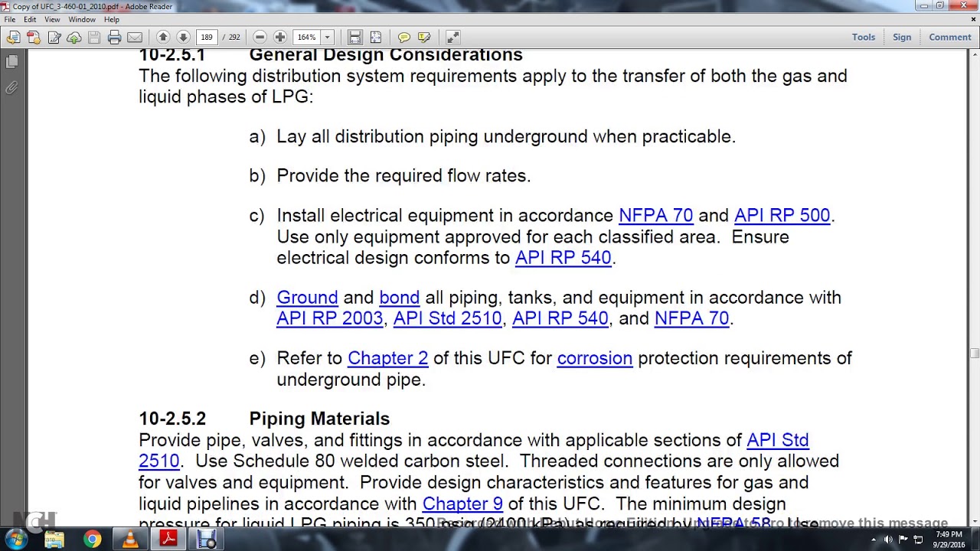Open Windows Explorer from taskbar
The height and width of the screenshot is (551, 980).
(54, 540)
